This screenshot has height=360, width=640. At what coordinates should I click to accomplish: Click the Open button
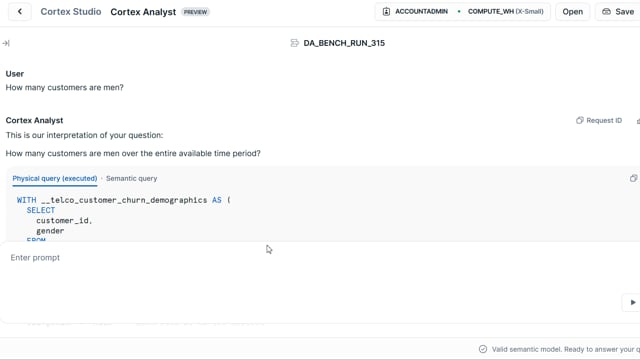(x=572, y=12)
